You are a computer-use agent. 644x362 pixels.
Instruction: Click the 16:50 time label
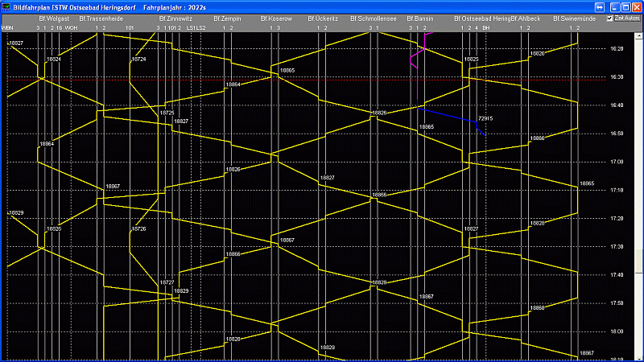(617, 134)
